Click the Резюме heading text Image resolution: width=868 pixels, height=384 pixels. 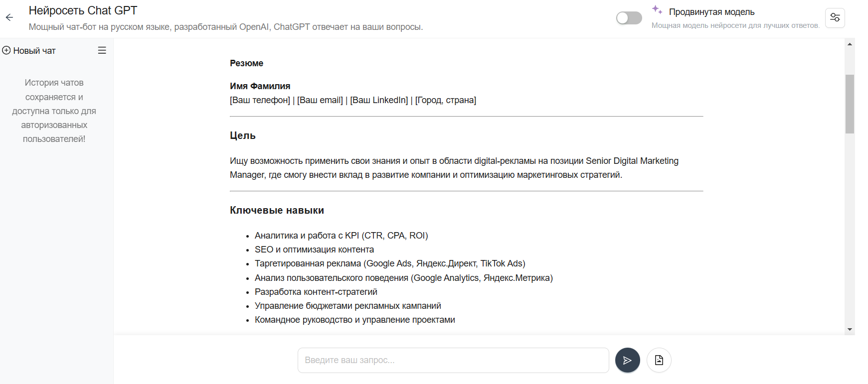pos(246,63)
